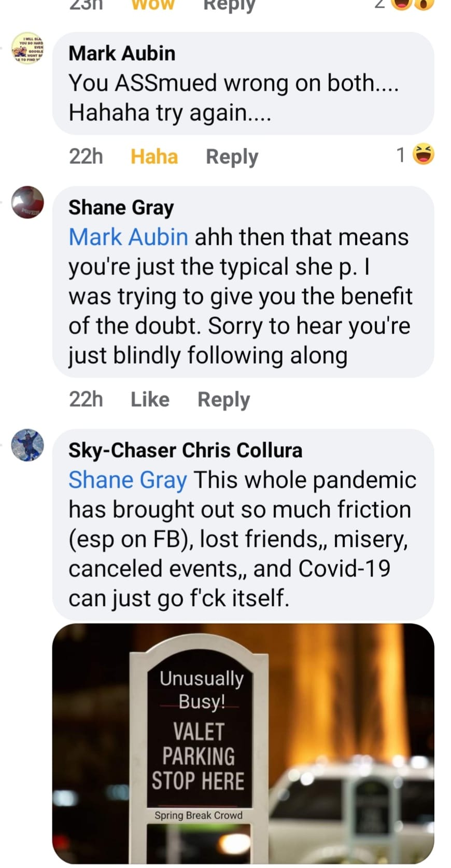Tap 22h timestamp under Shane Gray's comment
Screen dimensions: 451x868
pyautogui.click(x=86, y=399)
